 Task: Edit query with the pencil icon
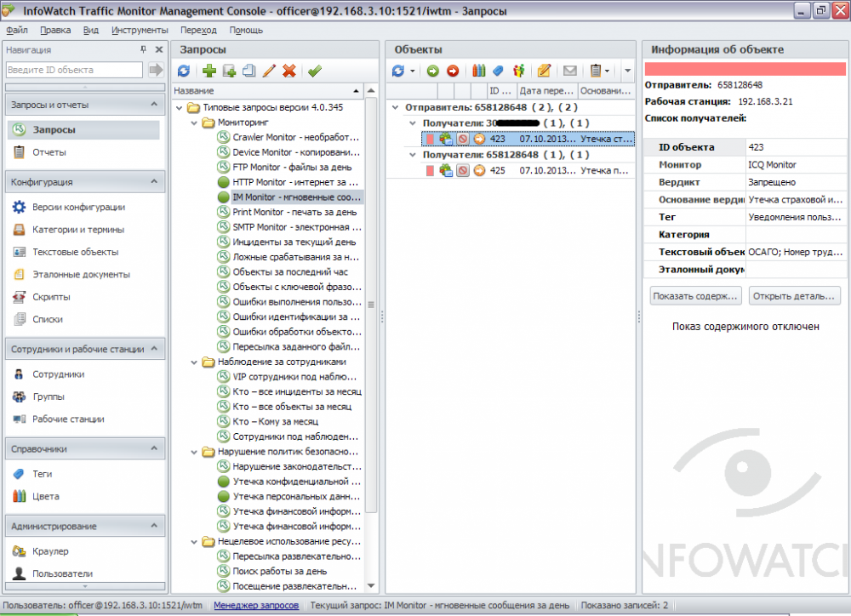click(x=269, y=71)
